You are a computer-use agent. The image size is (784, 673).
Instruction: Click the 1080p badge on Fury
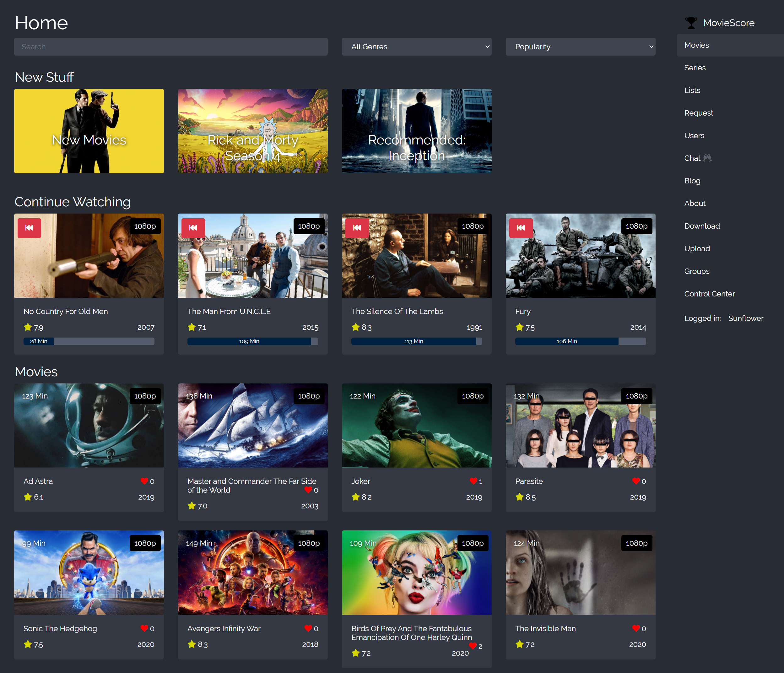click(636, 226)
